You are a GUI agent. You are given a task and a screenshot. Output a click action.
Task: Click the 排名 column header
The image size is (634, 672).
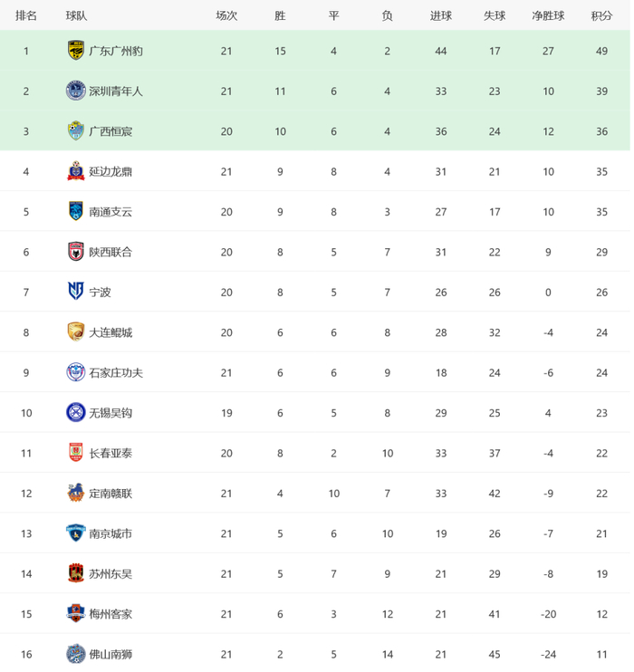[x=26, y=16]
